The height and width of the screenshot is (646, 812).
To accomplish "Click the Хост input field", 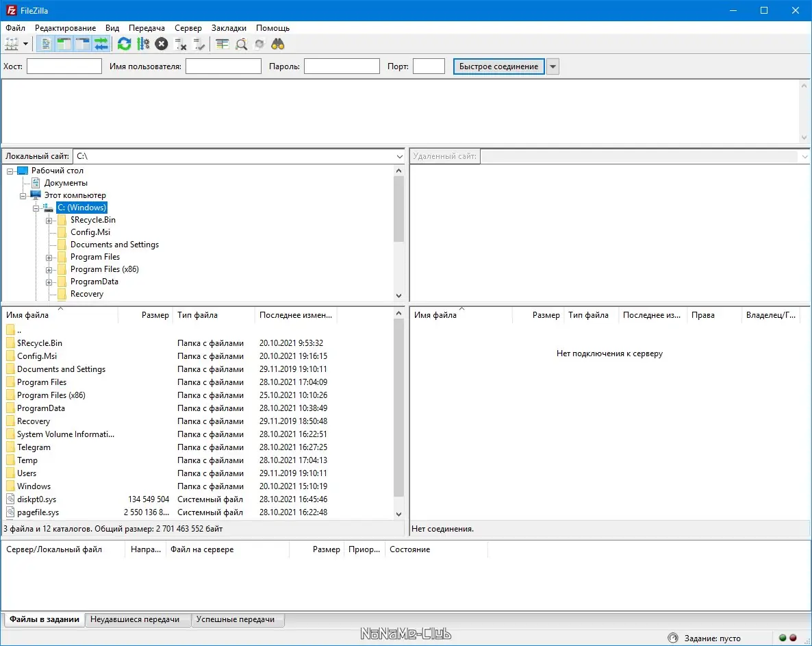I will (64, 66).
